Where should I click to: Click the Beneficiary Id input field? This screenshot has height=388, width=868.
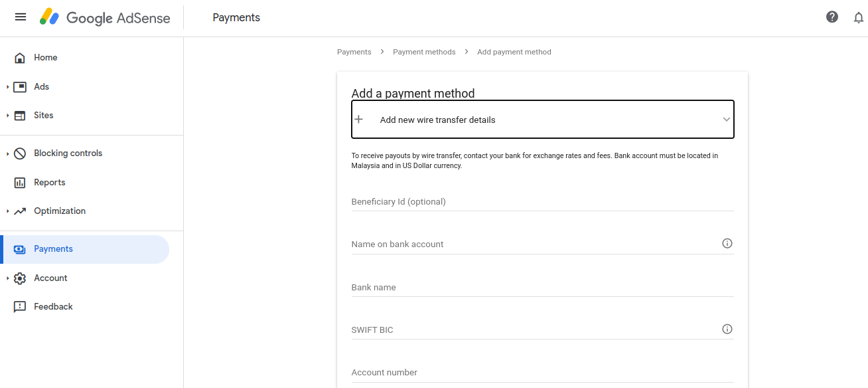tap(542, 202)
